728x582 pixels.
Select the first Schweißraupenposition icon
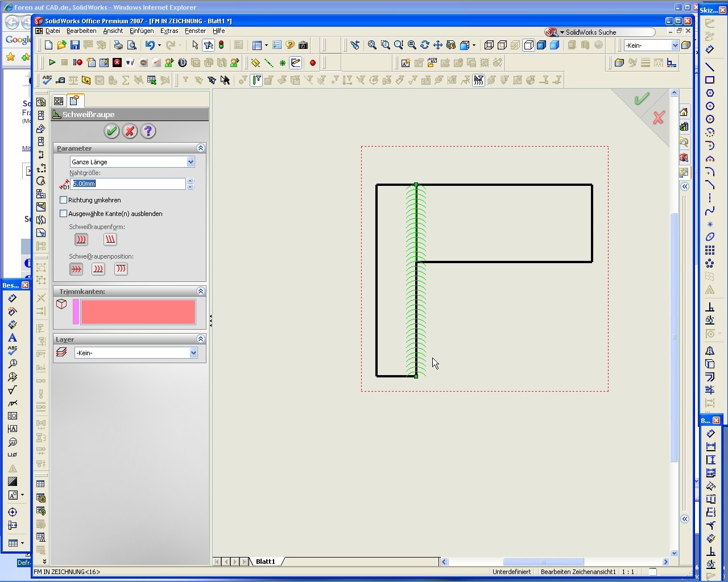pyautogui.click(x=76, y=269)
